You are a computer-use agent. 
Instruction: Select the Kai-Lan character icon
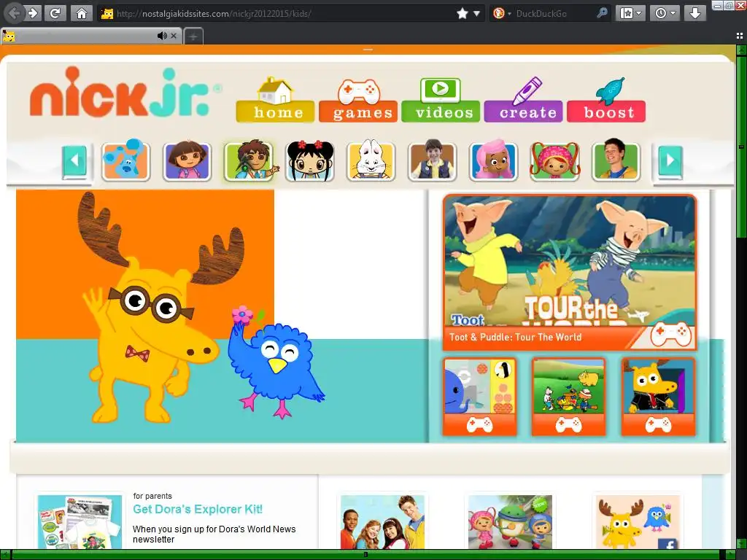click(309, 161)
